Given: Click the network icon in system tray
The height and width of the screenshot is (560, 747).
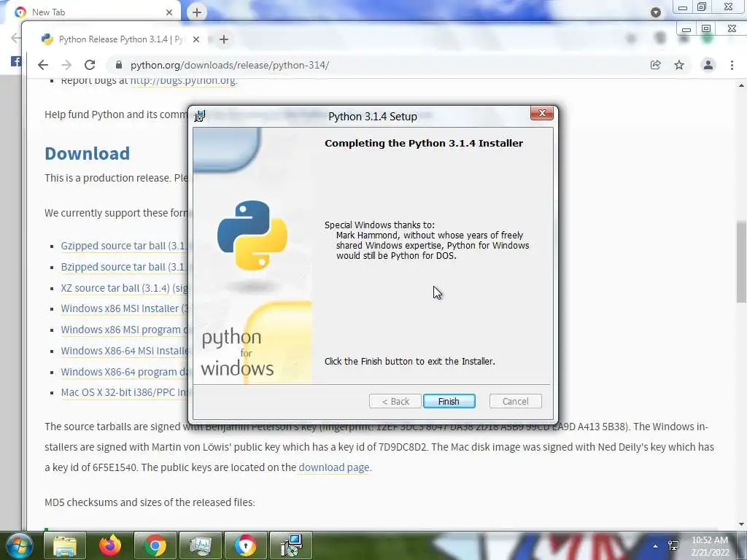Looking at the screenshot, I should tap(673, 545).
